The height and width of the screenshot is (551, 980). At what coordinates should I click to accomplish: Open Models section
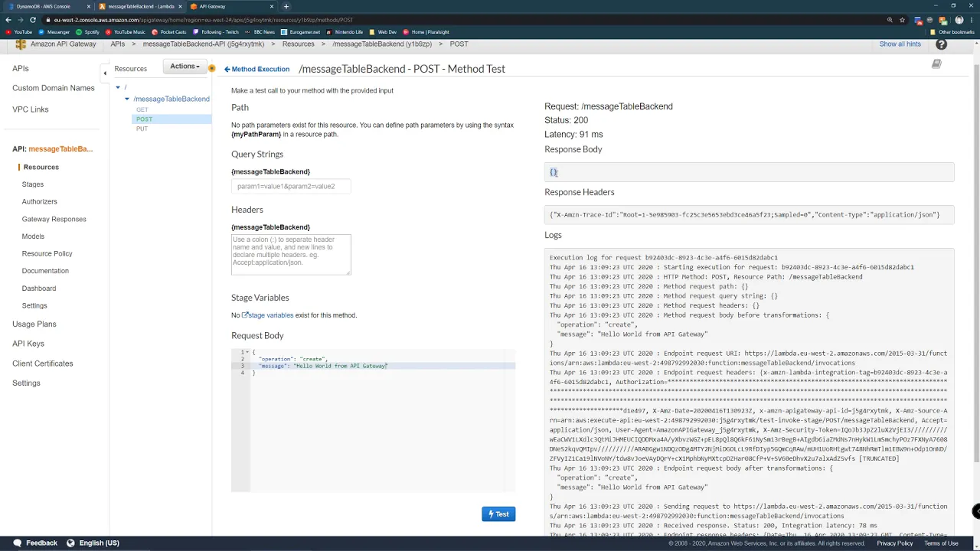coord(33,236)
